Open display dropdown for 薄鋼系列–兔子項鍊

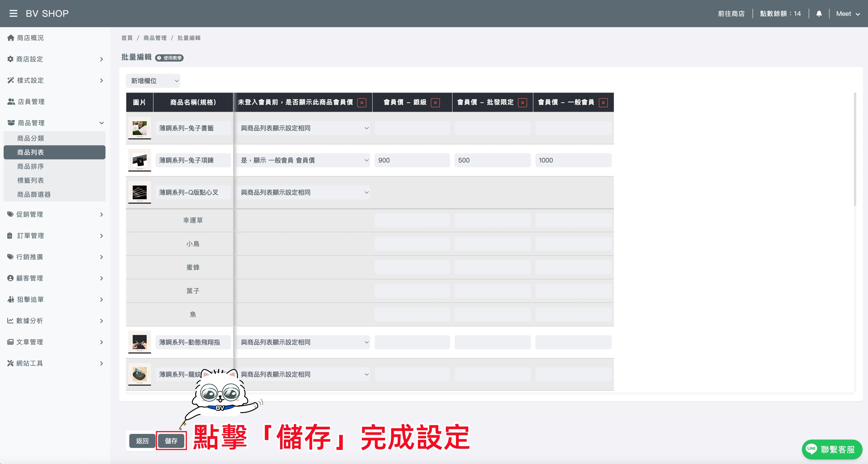point(303,160)
